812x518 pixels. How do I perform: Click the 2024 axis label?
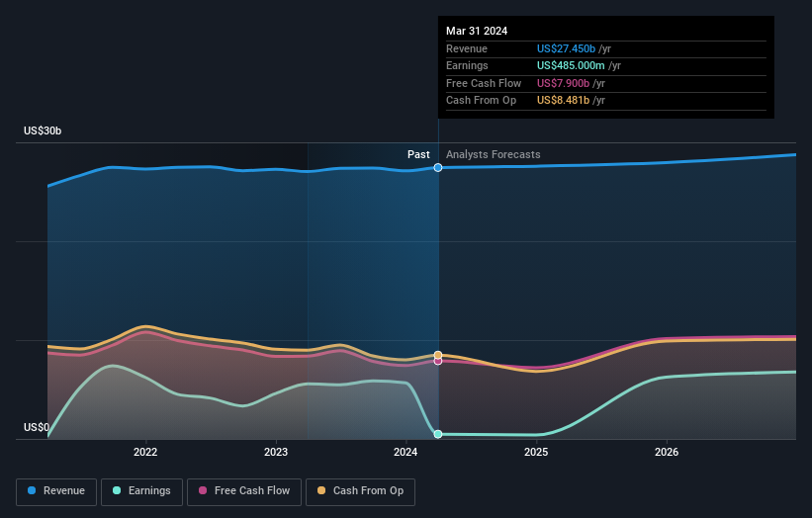(406, 453)
